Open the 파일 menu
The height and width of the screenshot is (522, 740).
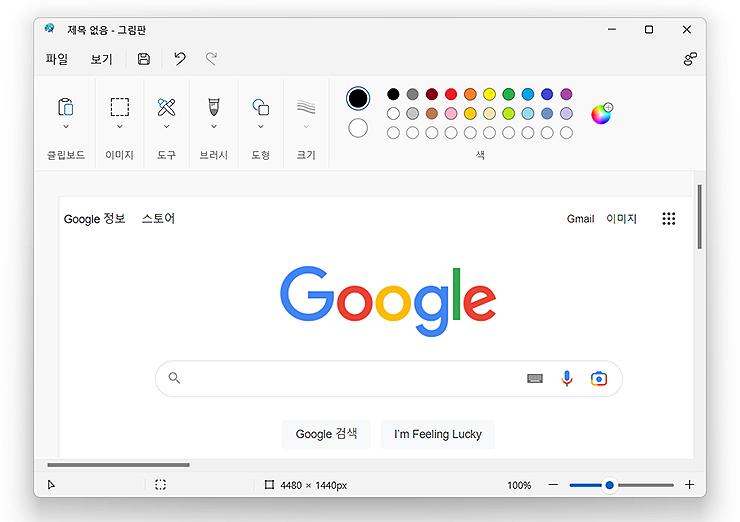(x=57, y=59)
